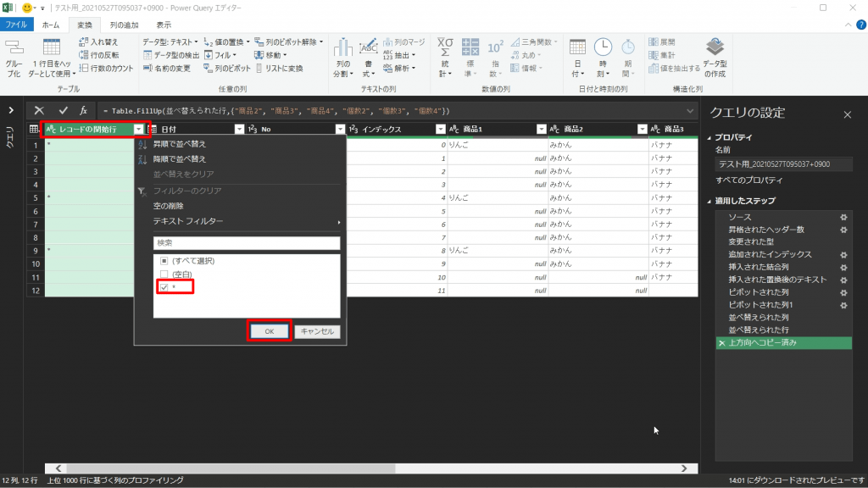Viewport: 868px width, 488px height.
Task: Click the 検索 search box in filter
Action: click(246, 243)
